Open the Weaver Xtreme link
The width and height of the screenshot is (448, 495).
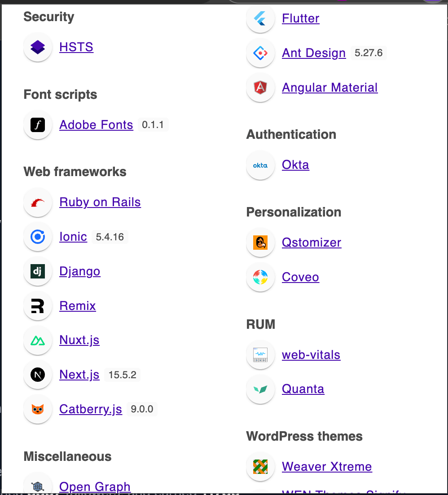tap(327, 467)
